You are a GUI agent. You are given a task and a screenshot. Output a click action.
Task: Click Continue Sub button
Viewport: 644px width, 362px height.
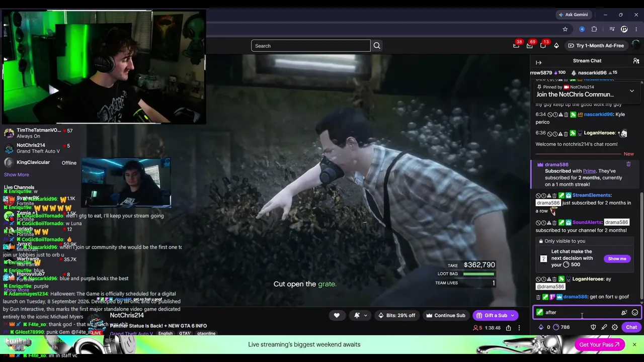point(445,315)
